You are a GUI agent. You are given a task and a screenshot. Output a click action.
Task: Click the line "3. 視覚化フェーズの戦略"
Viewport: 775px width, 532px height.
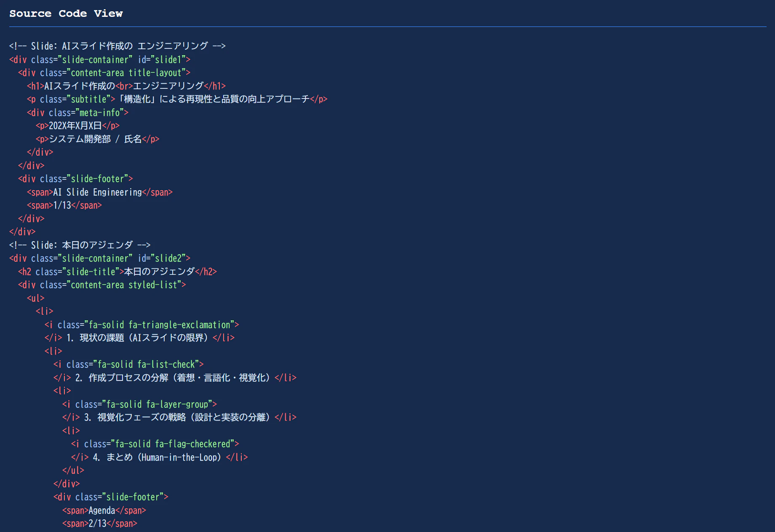[x=179, y=418]
